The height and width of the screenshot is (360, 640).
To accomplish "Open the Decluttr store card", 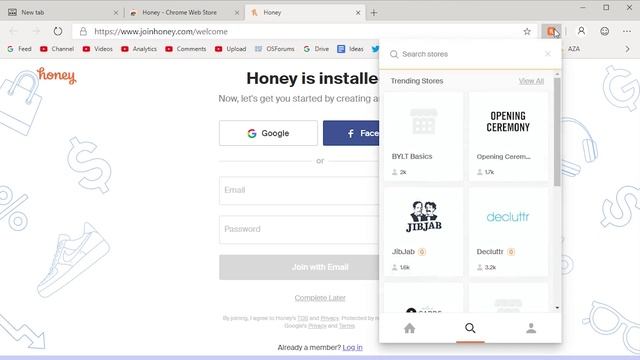I will pos(508,231).
